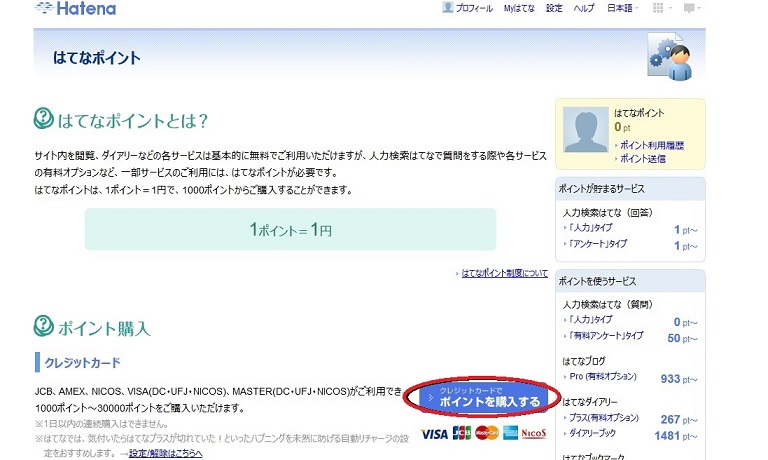Click the 50 pt~ value for 有料アンケート

682,339
